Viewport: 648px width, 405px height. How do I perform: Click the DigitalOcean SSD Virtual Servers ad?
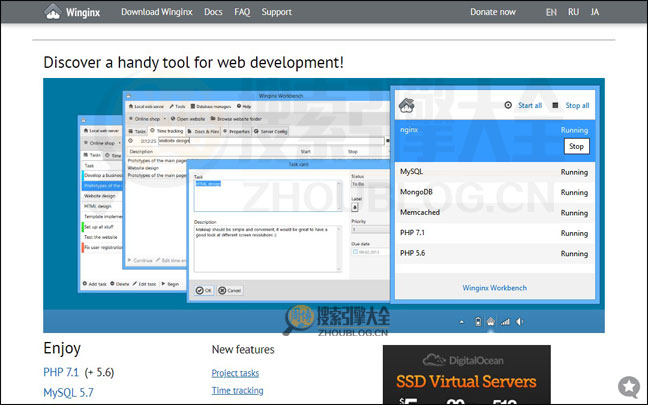tap(467, 375)
